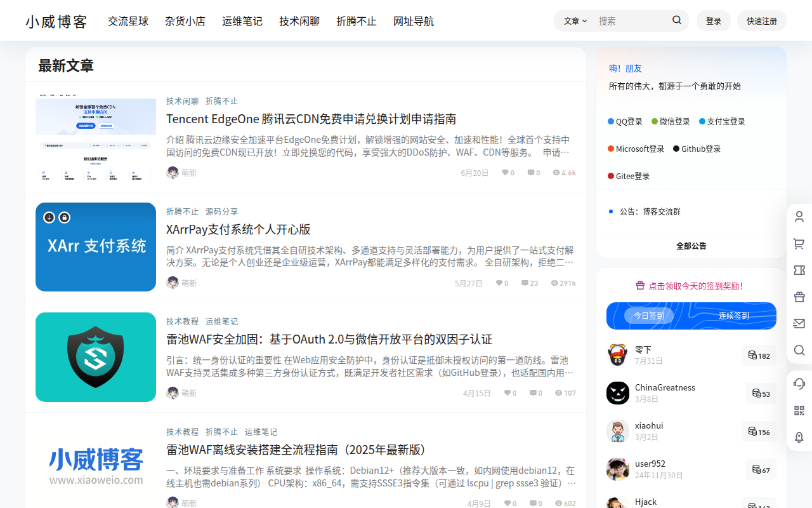Open 零下 user avatar in sign-in list

[x=618, y=355]
